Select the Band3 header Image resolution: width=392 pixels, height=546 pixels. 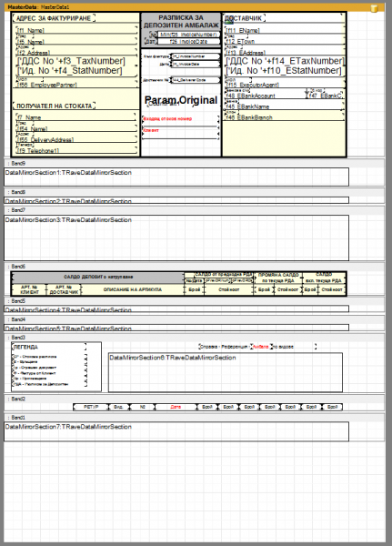click(x=195, y=338)
